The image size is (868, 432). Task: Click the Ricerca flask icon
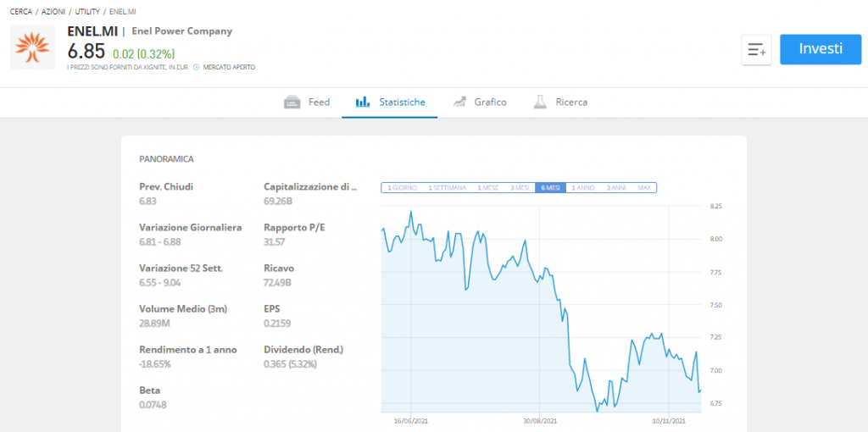pyautogui.click(x=540, y=102)
